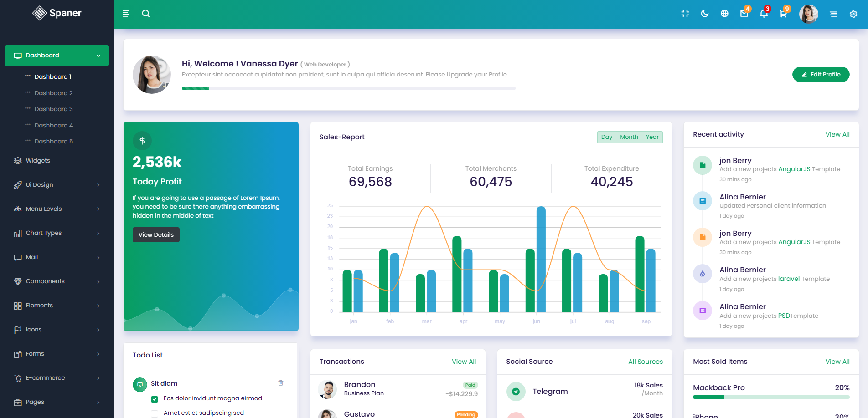Screen dimensions: 868x418
Task: Open shopping cart icon
Action: click(784, 13)
